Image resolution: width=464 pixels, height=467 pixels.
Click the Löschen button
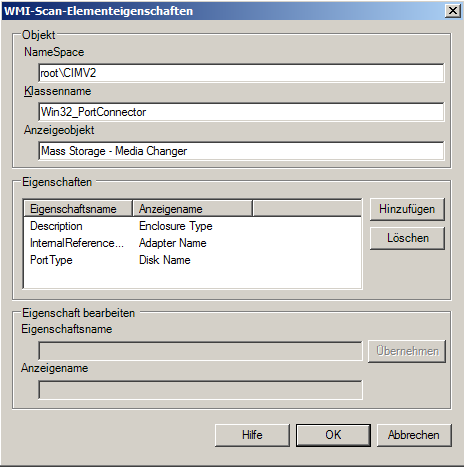coord(407,238)
